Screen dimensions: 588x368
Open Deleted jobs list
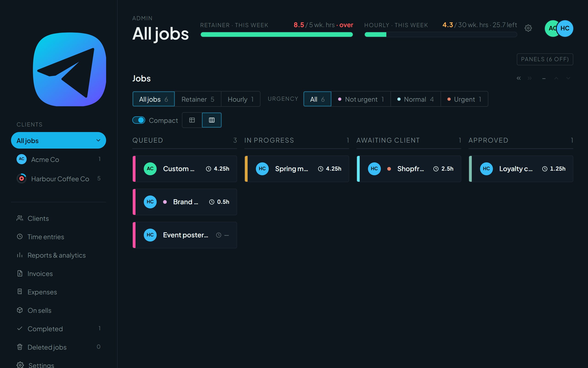58,347
